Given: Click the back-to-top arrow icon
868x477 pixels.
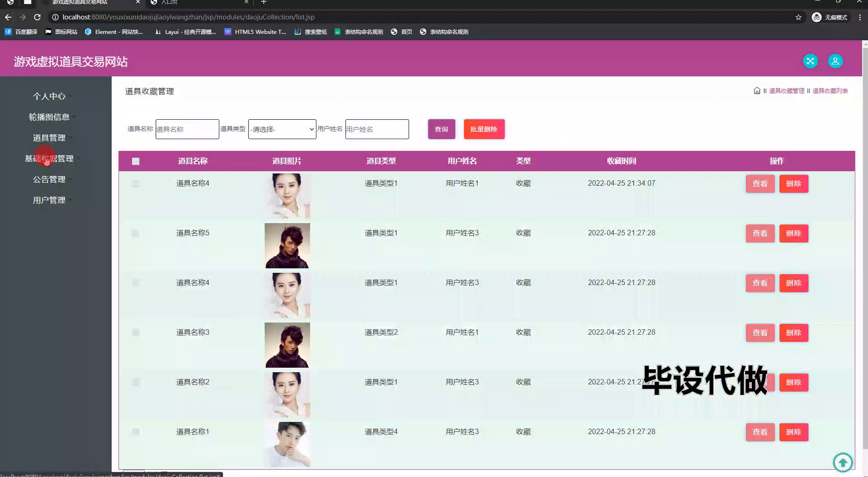Looking at the screenshot, I should 843,462.
